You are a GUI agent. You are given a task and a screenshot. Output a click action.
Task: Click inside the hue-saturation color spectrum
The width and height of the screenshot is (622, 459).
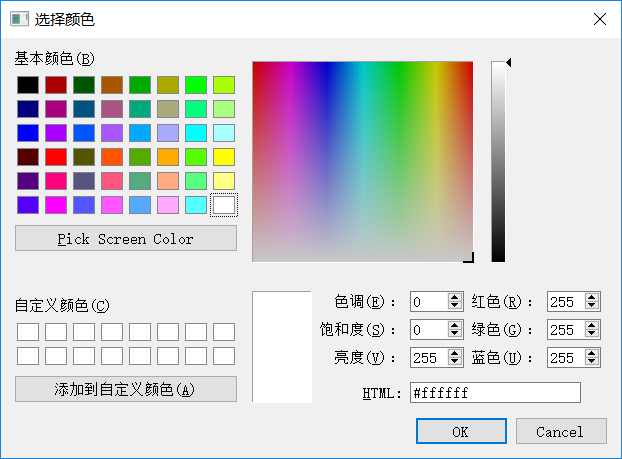point(363,161)
